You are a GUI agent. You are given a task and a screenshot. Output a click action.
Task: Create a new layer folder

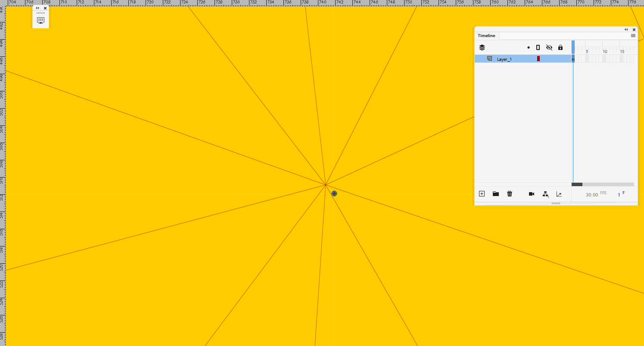pos(495,193)
